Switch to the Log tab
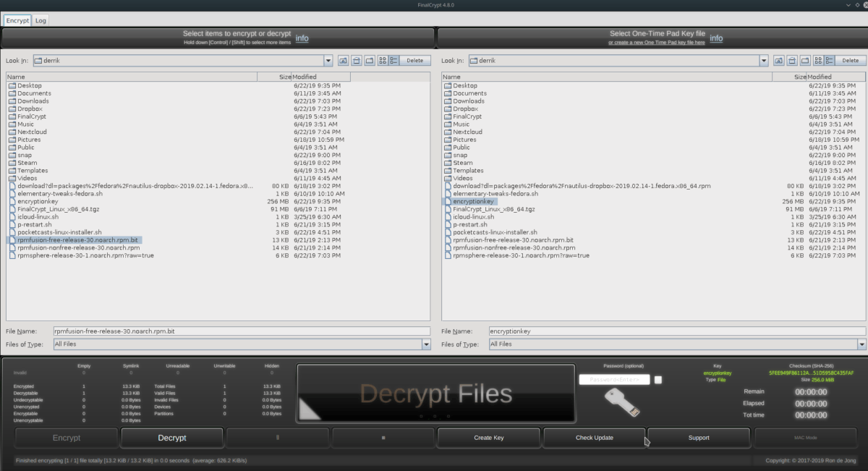Screen dimensions: 868x471 [40, 20]
